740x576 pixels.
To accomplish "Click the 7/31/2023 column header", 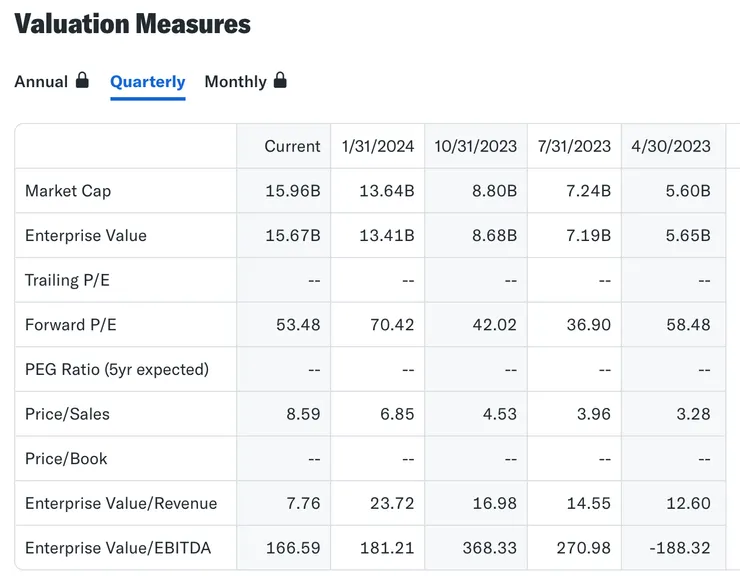I will tap(573, 146).
